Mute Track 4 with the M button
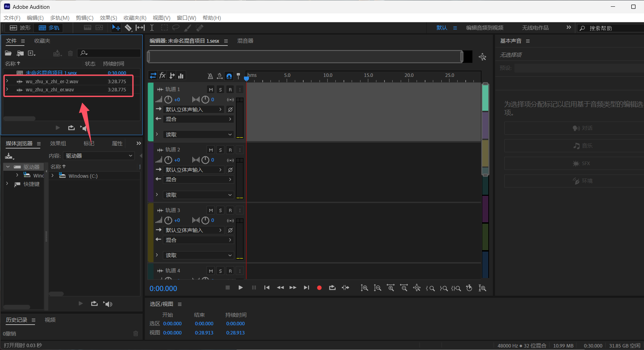This screenshot has height=350, width=644. pos(211,271)
